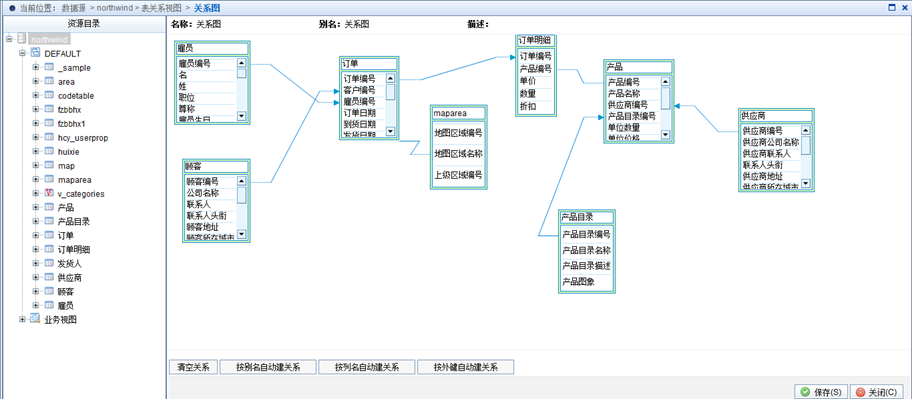Click 按列名自动建关系 button

[367, 367]
